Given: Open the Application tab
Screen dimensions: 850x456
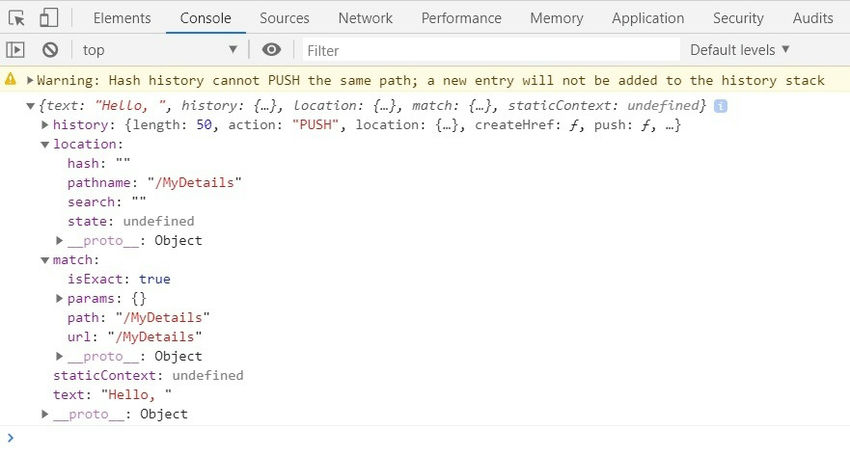Looking at the screenshot, I should pos(648,18).
